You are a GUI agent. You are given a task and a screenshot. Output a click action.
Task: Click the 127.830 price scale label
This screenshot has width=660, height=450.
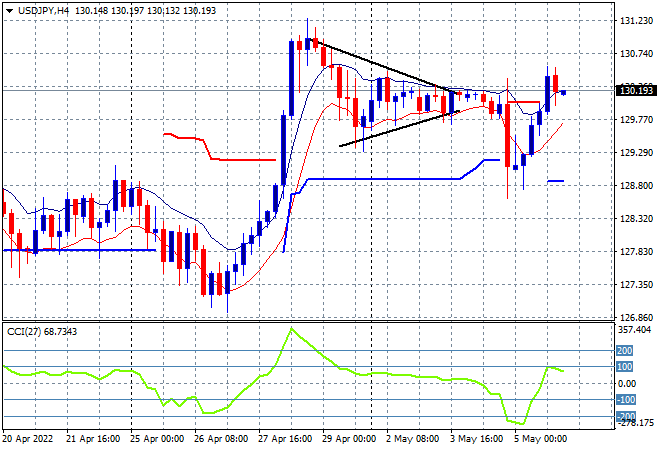[x=636, y=252]
